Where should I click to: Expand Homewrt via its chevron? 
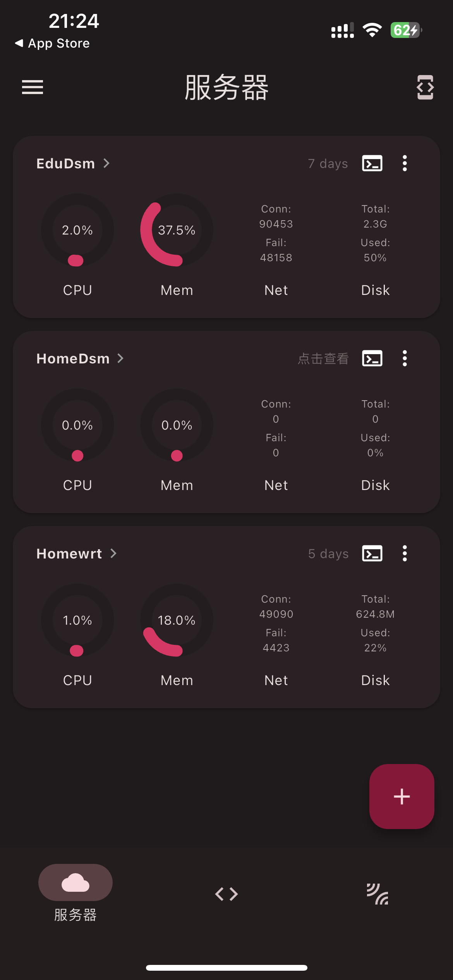tap(113, 553)
